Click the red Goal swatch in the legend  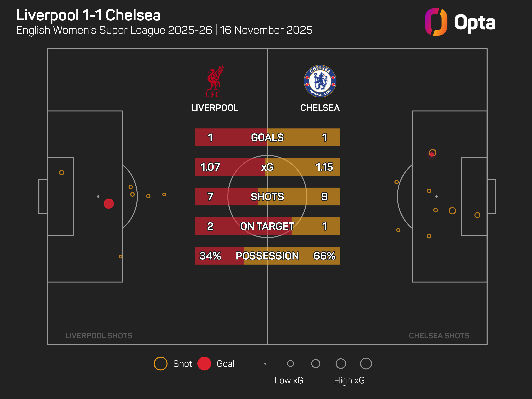pos(204,363)
